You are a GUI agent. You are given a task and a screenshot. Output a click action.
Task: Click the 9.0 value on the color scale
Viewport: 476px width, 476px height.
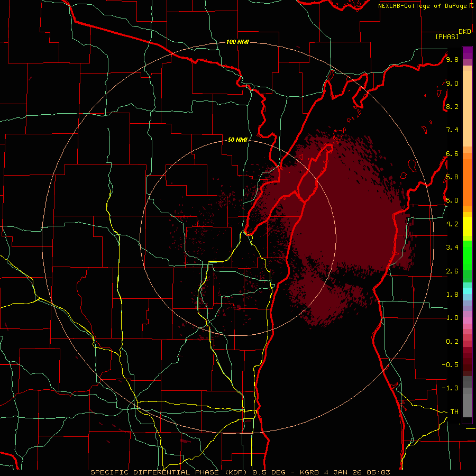click(x=452, y=83)
